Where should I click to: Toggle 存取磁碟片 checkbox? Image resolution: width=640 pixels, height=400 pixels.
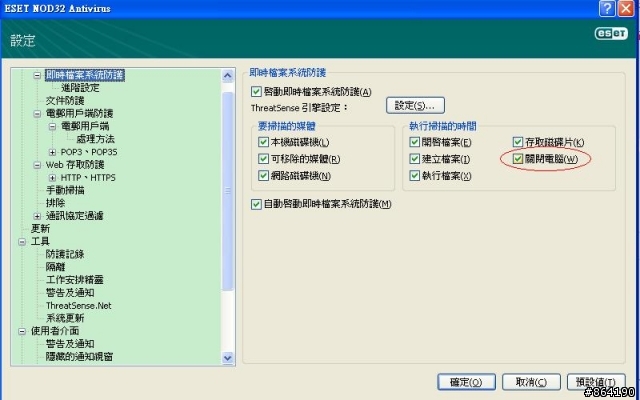point(518,142)
